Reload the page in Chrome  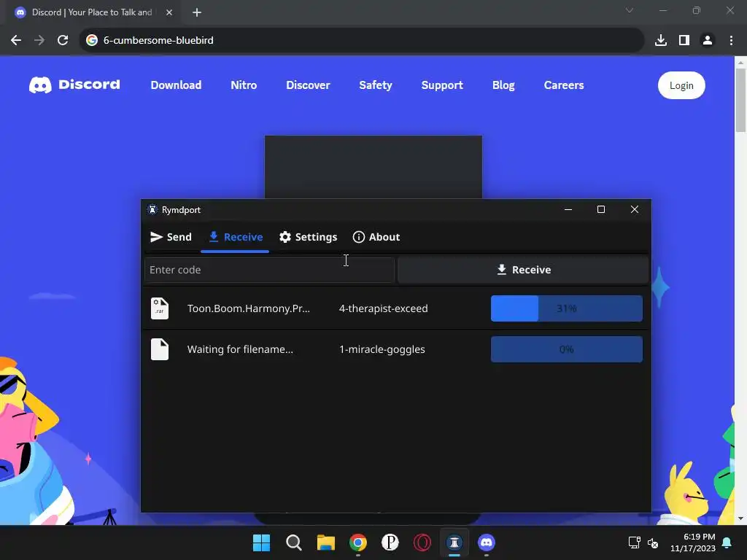tap(63, 40)
